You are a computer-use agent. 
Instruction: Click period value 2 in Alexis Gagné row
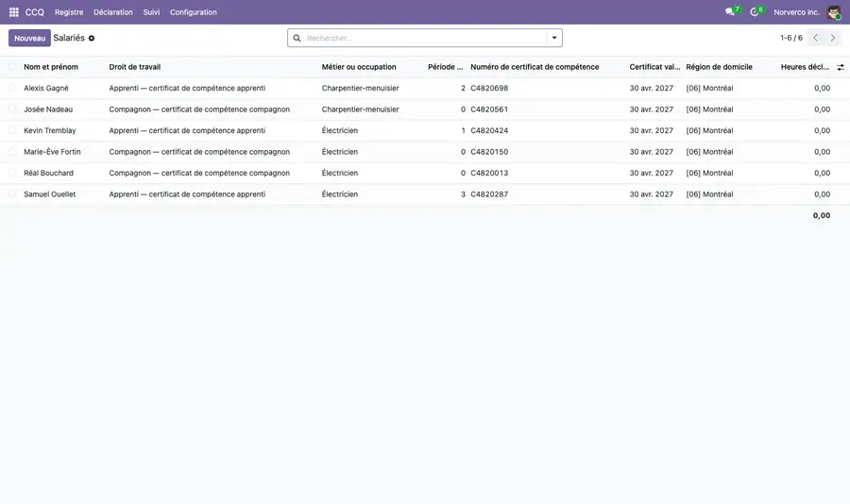click(463, 88)
